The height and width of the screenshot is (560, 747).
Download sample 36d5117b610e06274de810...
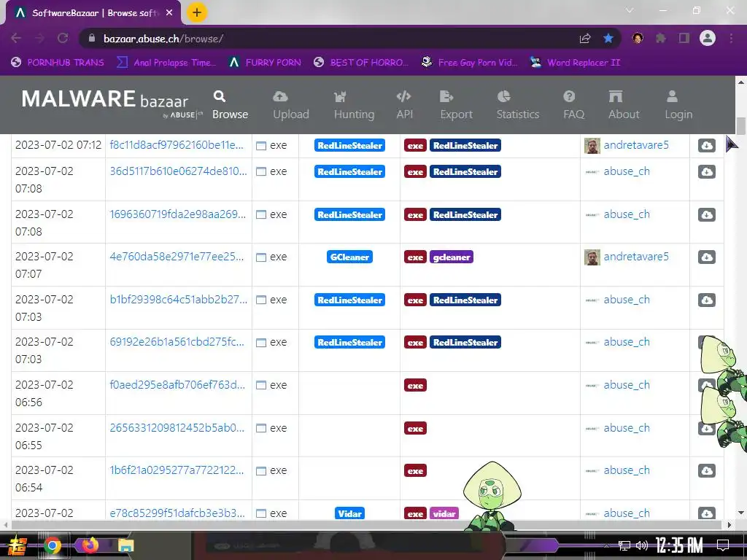pyautogui.click(x=706, y=171)
